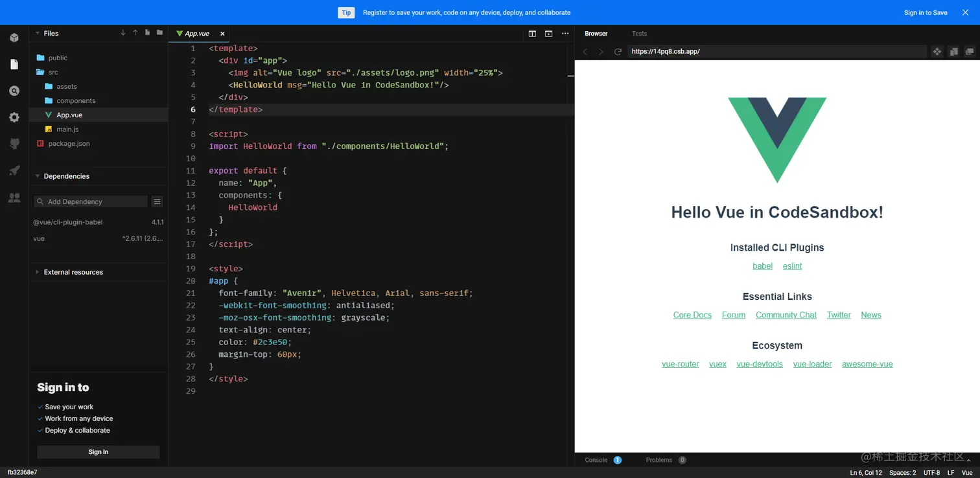The width and height of the screenshot is (980, 478).
Task: Click the Add Dependency search field
Action: (91, 201)
